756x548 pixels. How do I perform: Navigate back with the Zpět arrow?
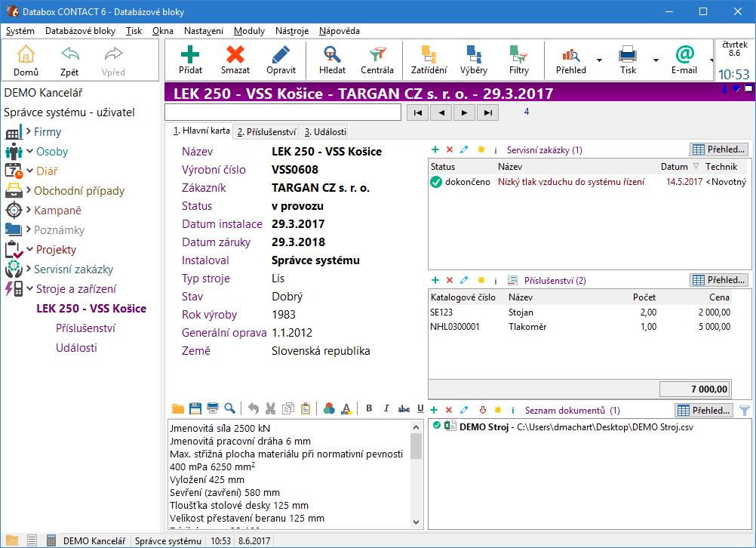69,61
